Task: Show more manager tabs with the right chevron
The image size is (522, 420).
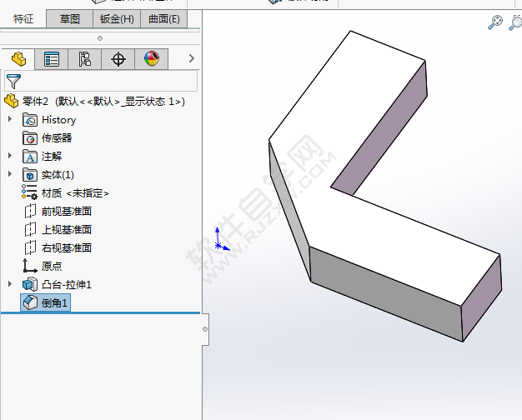Action: (192, 58)
